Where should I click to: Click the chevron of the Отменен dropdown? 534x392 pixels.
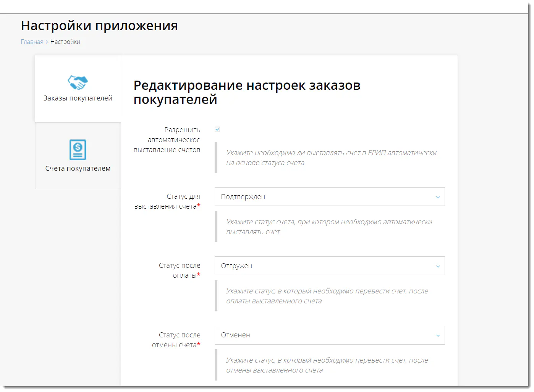tap(438, 335)
